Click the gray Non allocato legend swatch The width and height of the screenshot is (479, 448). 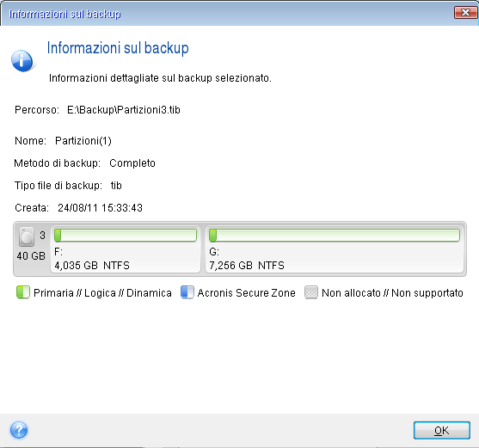click(x=311, y=292)
